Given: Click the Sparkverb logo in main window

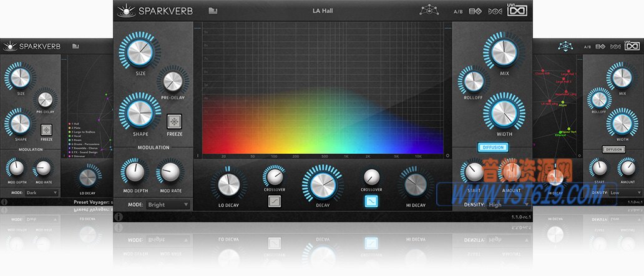Looking at the screenshot, I should (x=154, y=11).
